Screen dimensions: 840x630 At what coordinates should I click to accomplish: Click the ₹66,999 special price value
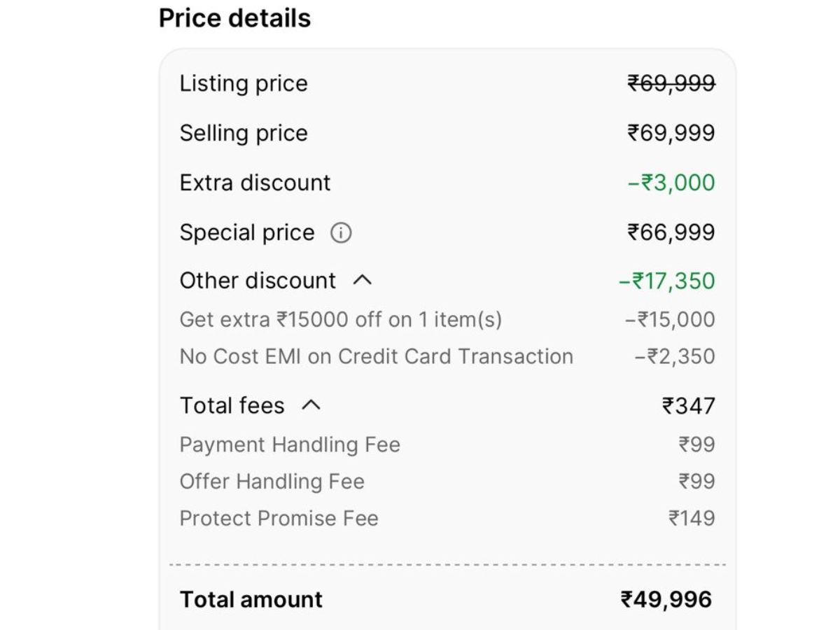671,232
